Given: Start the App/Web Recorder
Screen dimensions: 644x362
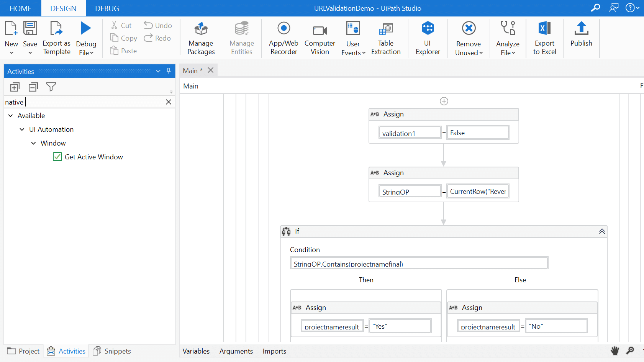Looking at the screenshot, I should 283,38.
